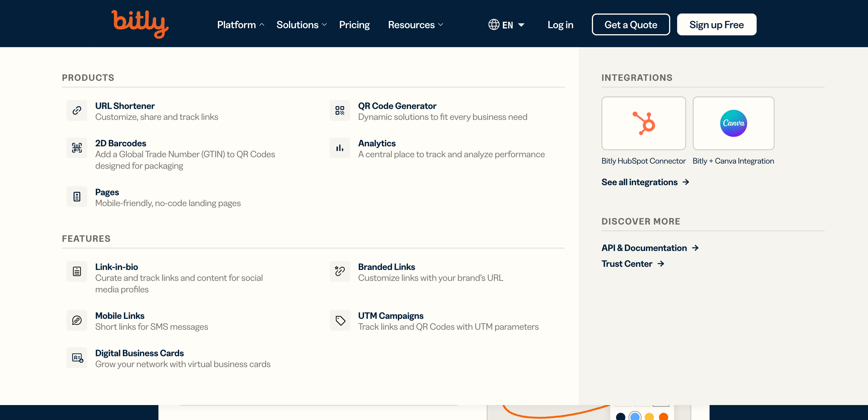Click the Digital Business Cards icon

tap(77, 358)
